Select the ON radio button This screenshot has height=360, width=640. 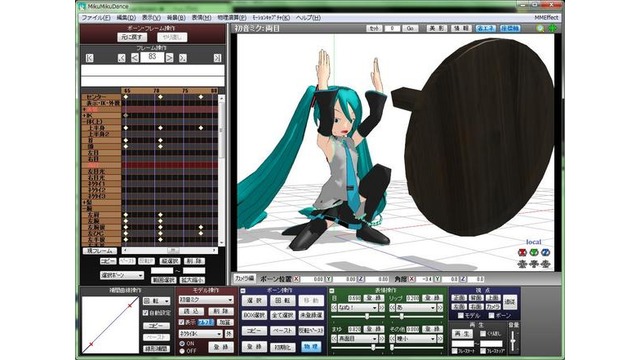point(182,344)
